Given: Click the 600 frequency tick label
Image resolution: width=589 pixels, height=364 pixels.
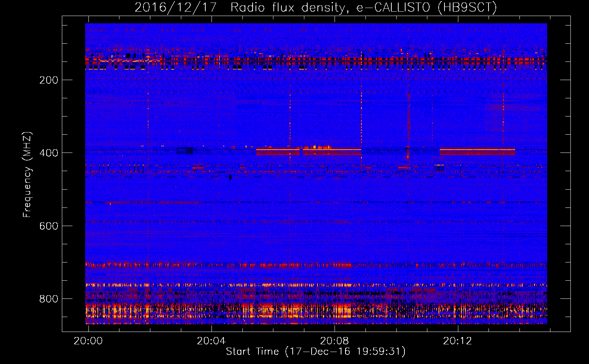Looking at the screenshot, I should 49,226.
